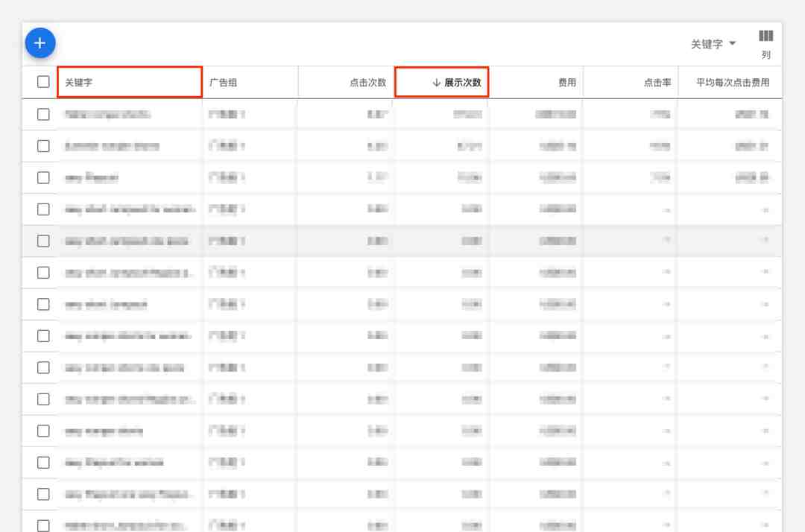Sort by the 点击次数 column header
Image resolution: width=805 pixels, height=532 pixels.
tap(367, 83)
